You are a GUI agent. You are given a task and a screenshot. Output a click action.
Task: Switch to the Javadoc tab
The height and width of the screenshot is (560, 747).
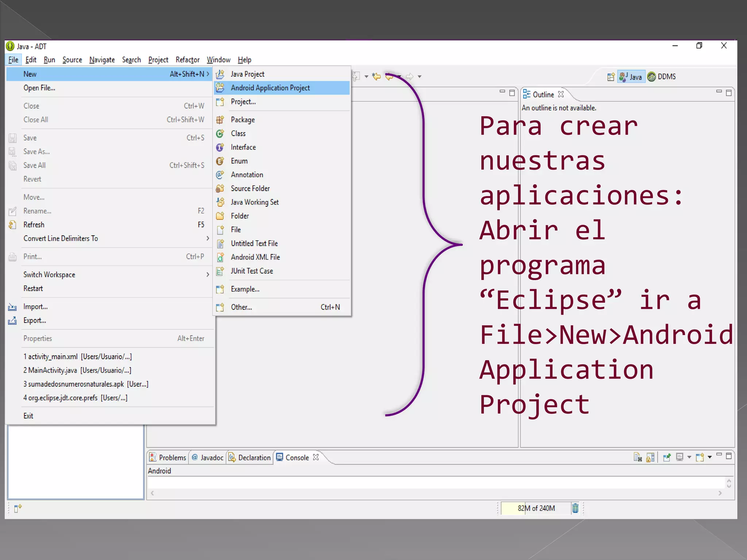pyautogui.click(x=208, y=458)
